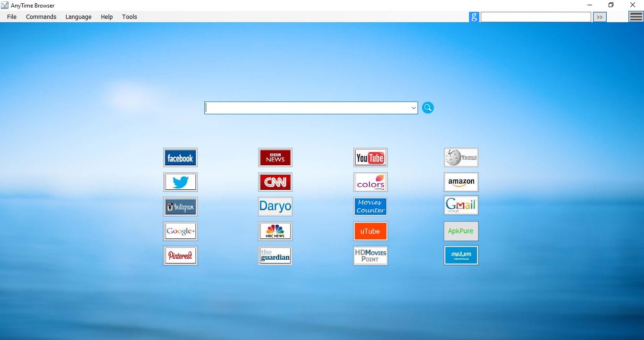Click the AnyTime Browser title bar icon
644x340 pixels.
coord(5,5)
